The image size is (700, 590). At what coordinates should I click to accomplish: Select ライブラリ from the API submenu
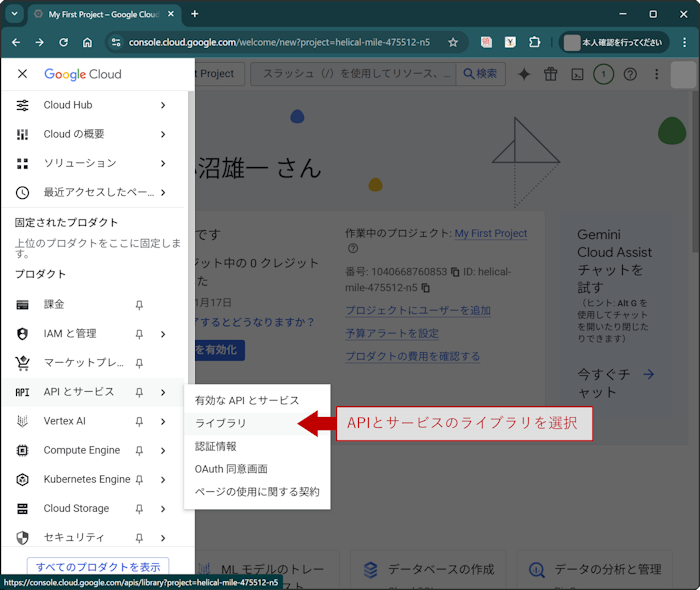click(x=221, y=423)
